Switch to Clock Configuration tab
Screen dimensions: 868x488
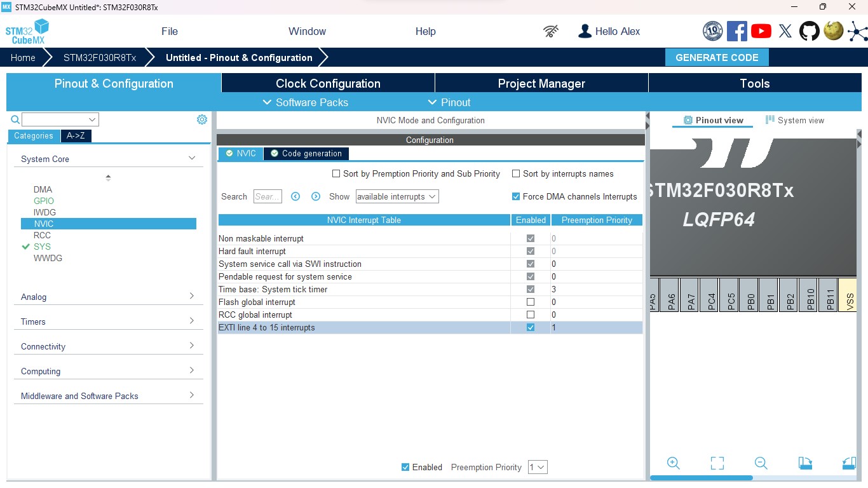pos(328,83)
